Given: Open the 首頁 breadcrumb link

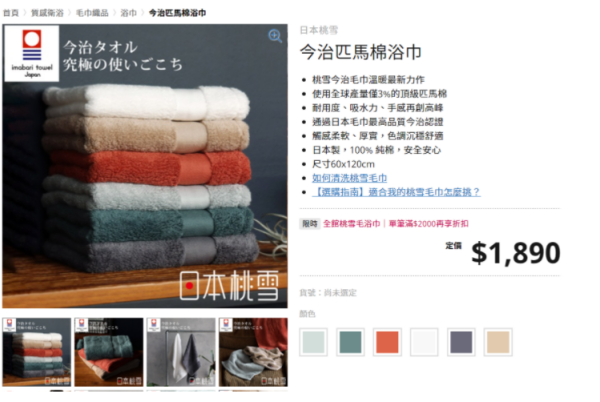Looking at the screenshot, I should point(10,13).
